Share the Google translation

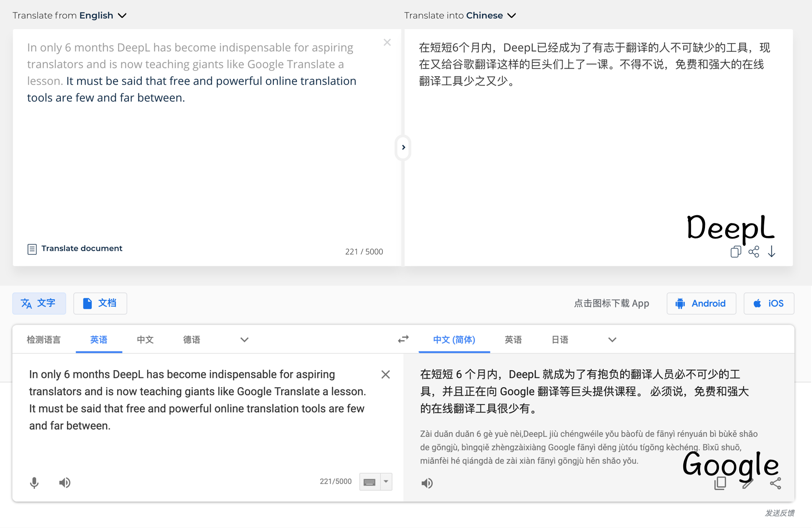tap(776, 483)
